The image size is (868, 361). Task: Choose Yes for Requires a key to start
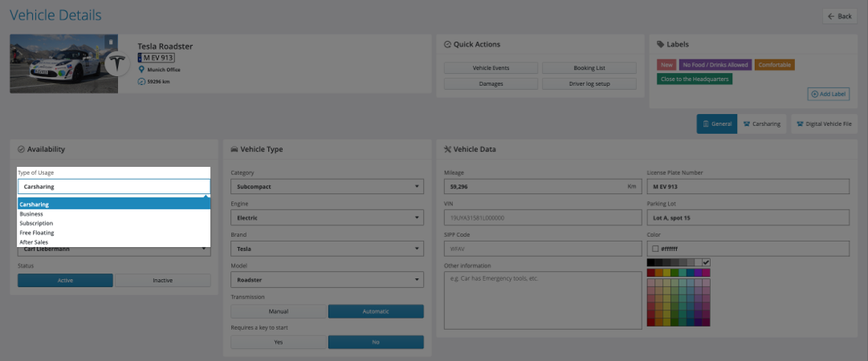point(279,343)
